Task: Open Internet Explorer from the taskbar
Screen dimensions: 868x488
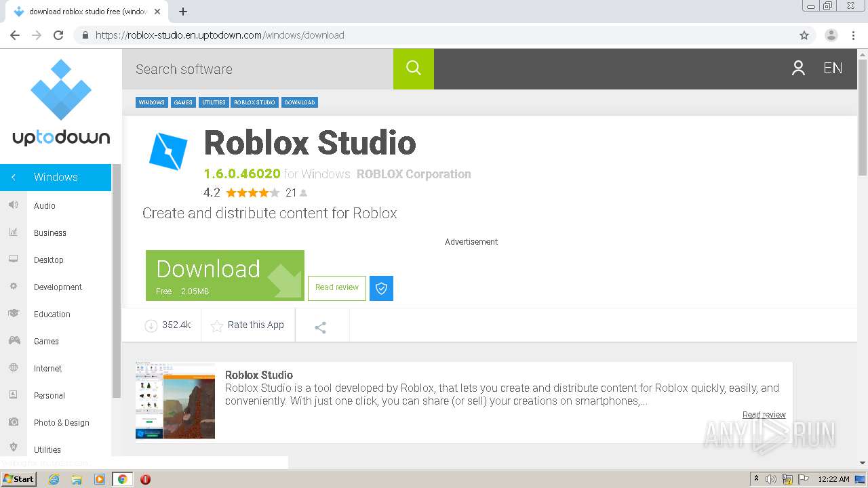Action: (54, 479)
